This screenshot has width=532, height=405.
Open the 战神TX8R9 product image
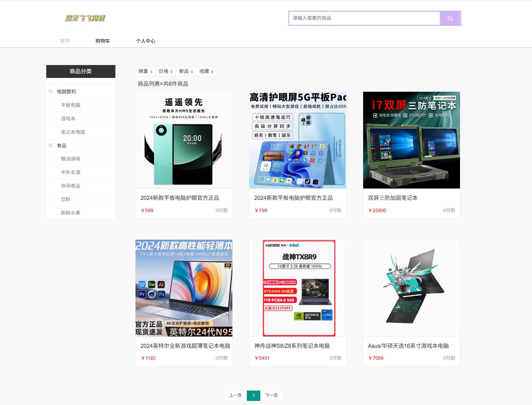[x=298, y=288]
